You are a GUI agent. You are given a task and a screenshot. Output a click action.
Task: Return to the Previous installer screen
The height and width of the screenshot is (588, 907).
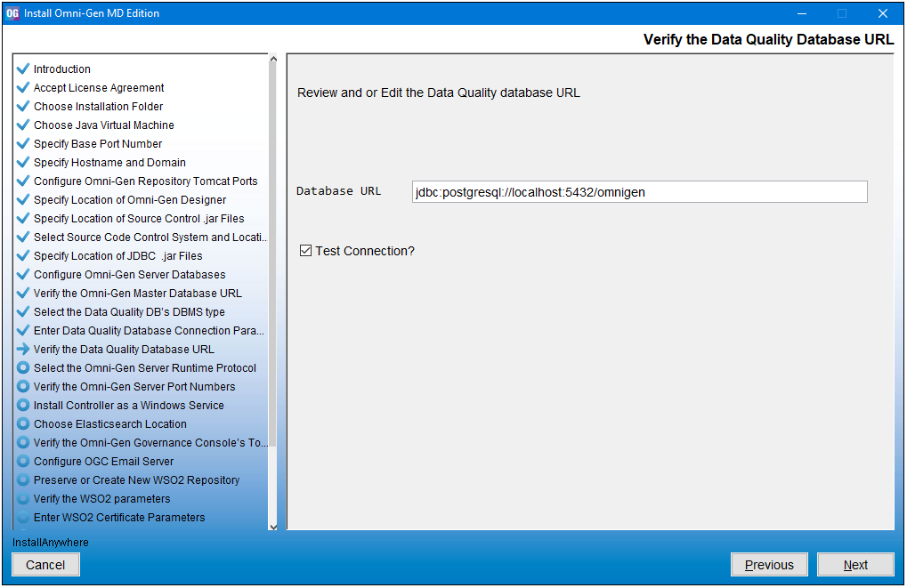(x=769, y=565)
